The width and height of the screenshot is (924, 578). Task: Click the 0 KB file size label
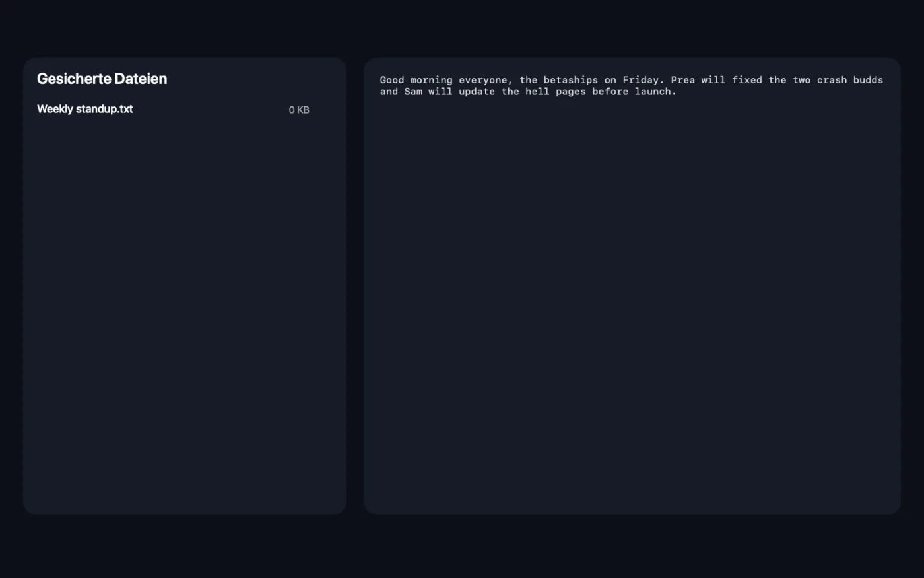[x=299, y=110]
